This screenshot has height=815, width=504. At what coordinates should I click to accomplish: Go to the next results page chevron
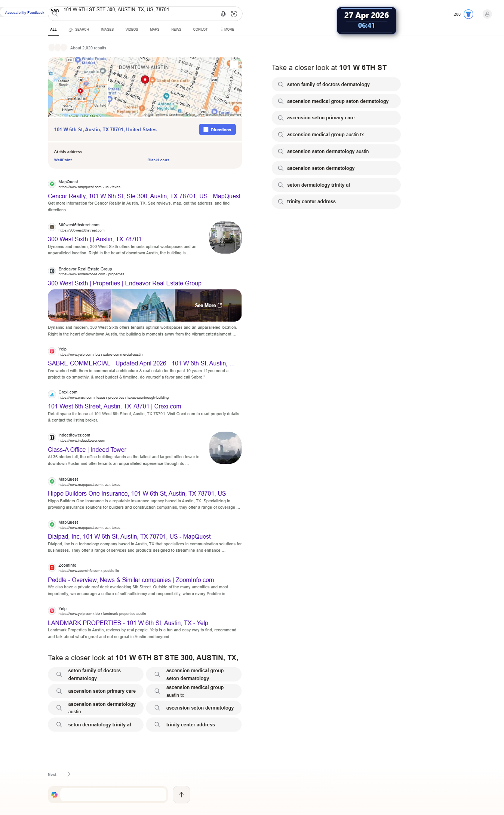69,774
